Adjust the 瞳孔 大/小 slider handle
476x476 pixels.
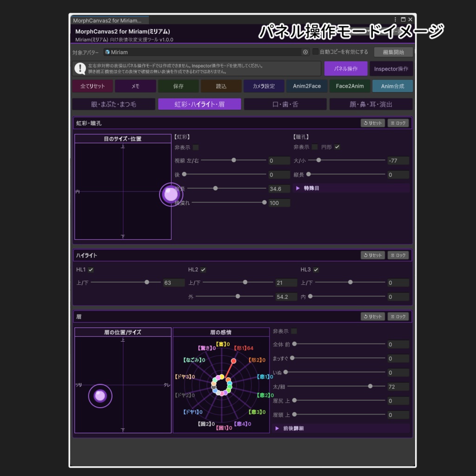[x=318, y=160]
